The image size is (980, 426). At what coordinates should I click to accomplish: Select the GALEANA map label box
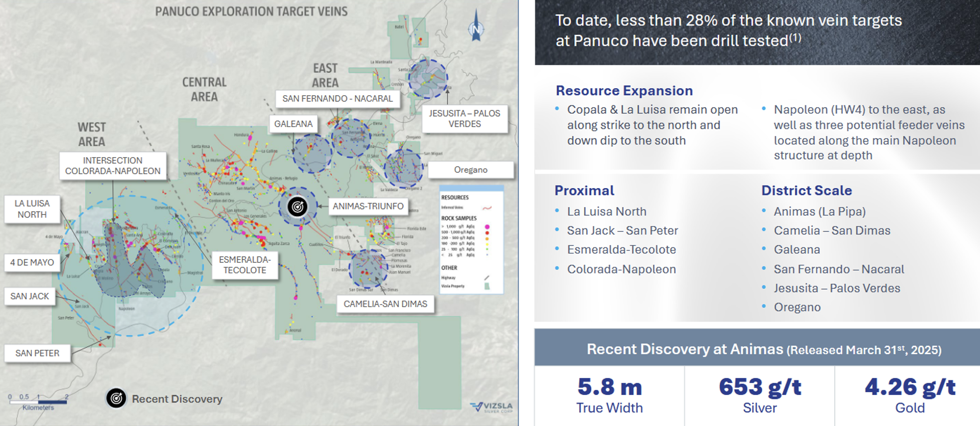tap(293, 124)
